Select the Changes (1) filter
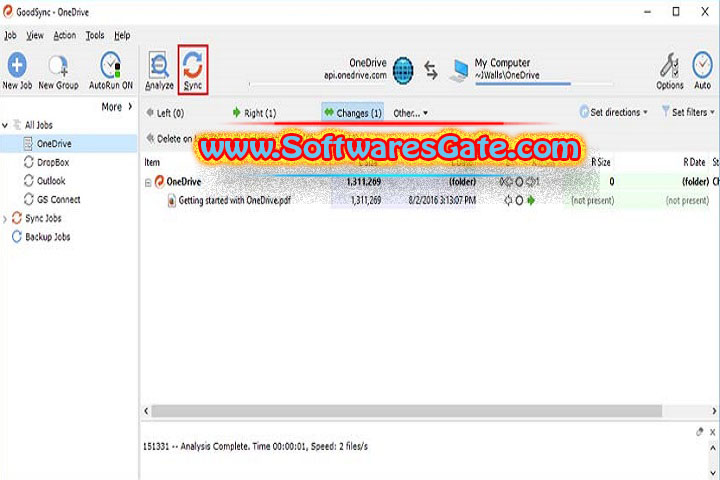 (x=353, y=113)
